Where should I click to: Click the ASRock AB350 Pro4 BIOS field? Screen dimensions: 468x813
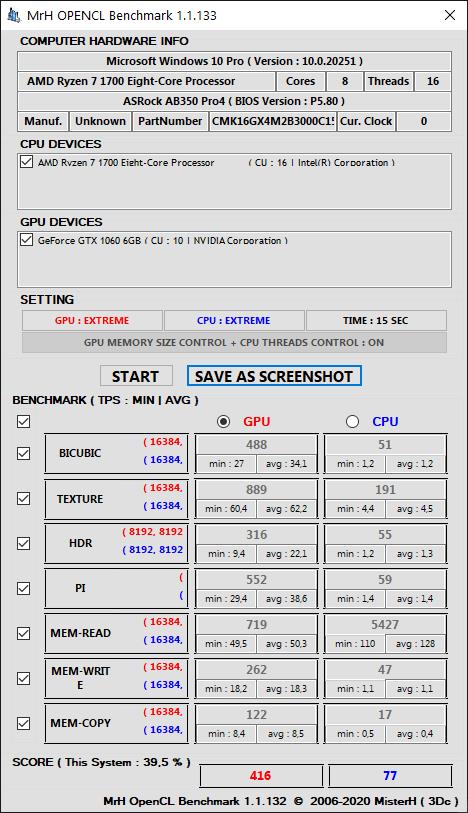[x=234, y=101]
